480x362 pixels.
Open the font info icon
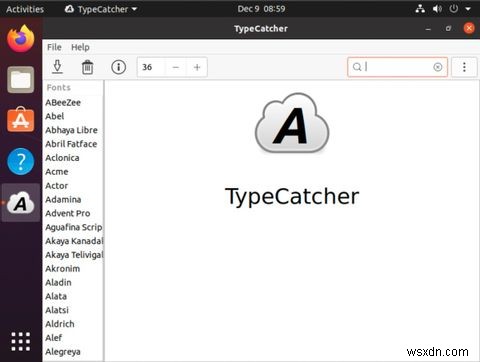118,67
